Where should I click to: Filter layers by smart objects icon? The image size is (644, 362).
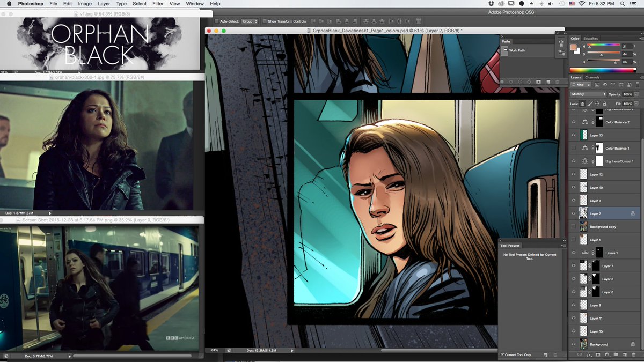click(x=629, y=85)
